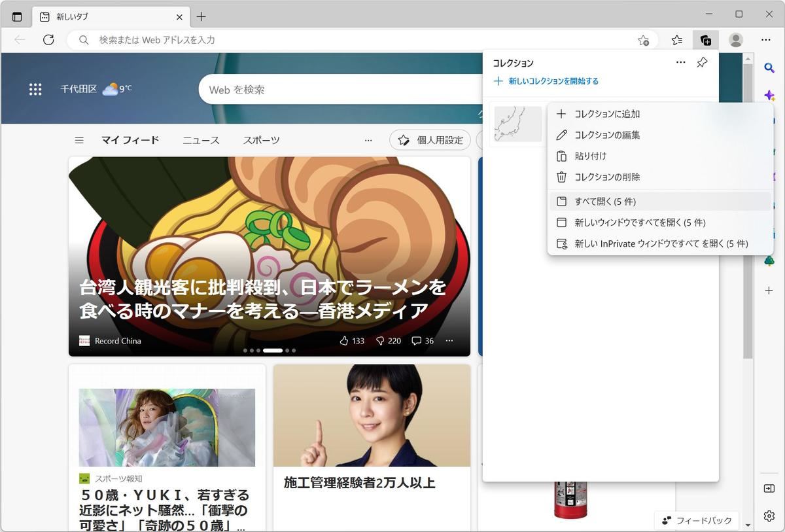Screen dimensions: 785x532
Task: Click the address bar input
Action: click(363, 40)
